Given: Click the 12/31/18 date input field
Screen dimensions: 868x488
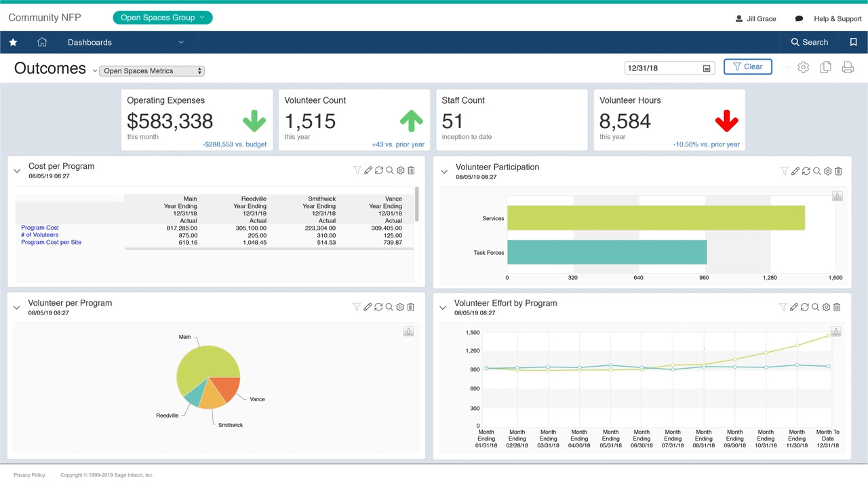Looking at the screenshot, I should [x=663, y=68].
